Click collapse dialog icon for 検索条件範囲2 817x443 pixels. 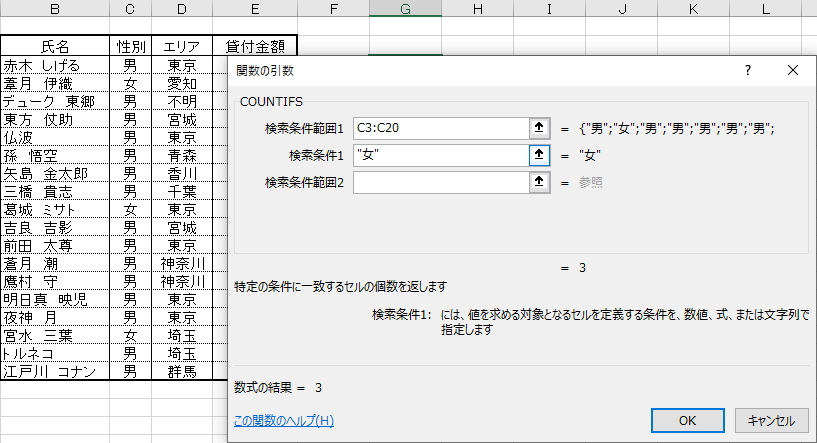point(539,182)
